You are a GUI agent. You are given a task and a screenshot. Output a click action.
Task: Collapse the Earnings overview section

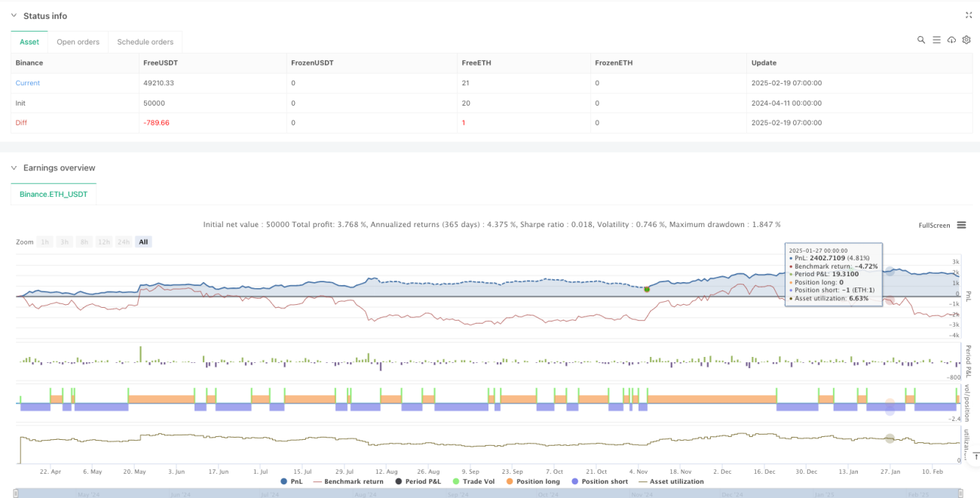pos(14,168)
